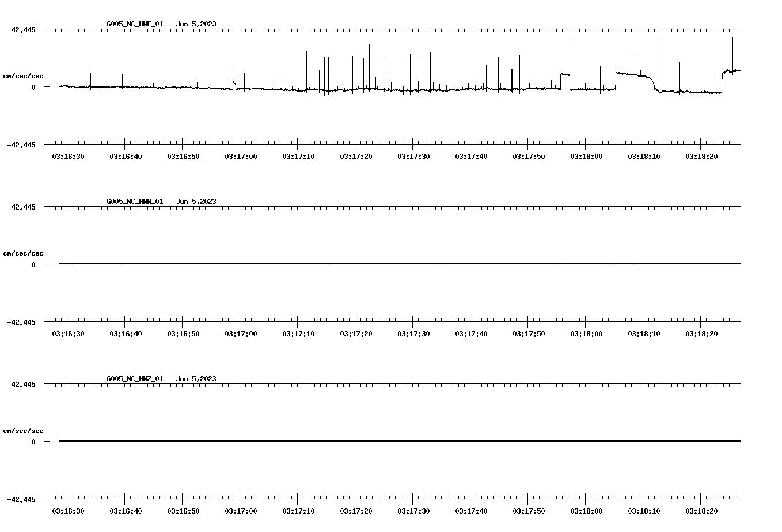782x532 pixels.
Task: Click the cm/sec/sec unit label of the HNZ plot
Action: (23, 431)
